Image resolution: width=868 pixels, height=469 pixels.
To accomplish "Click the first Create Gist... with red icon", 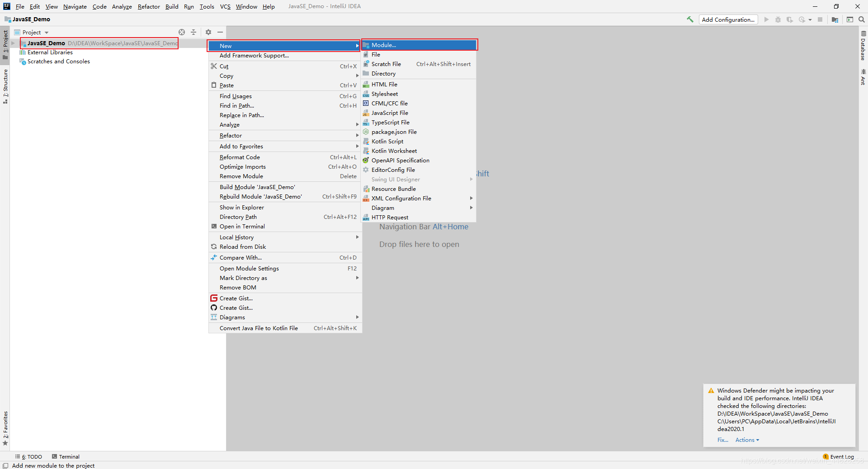I will click(x=285, y=298).
